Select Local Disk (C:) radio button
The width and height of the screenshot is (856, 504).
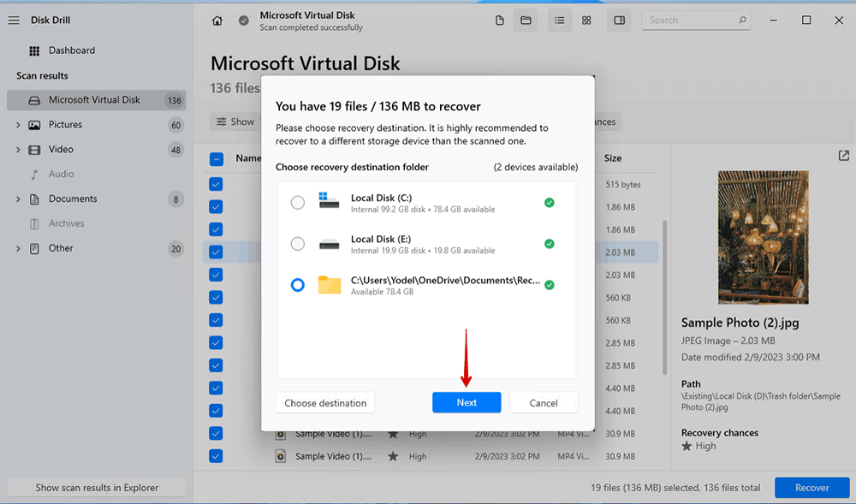tap(297, 203)
